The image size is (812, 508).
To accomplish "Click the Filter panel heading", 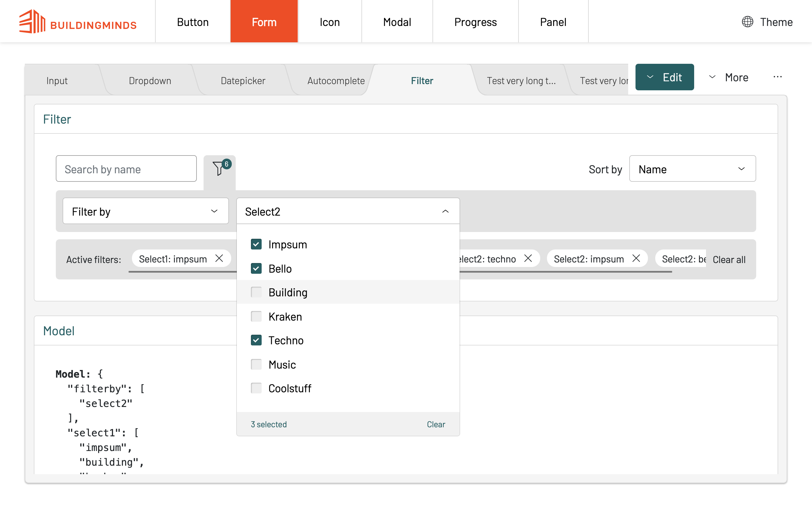I will click(57, 119).
